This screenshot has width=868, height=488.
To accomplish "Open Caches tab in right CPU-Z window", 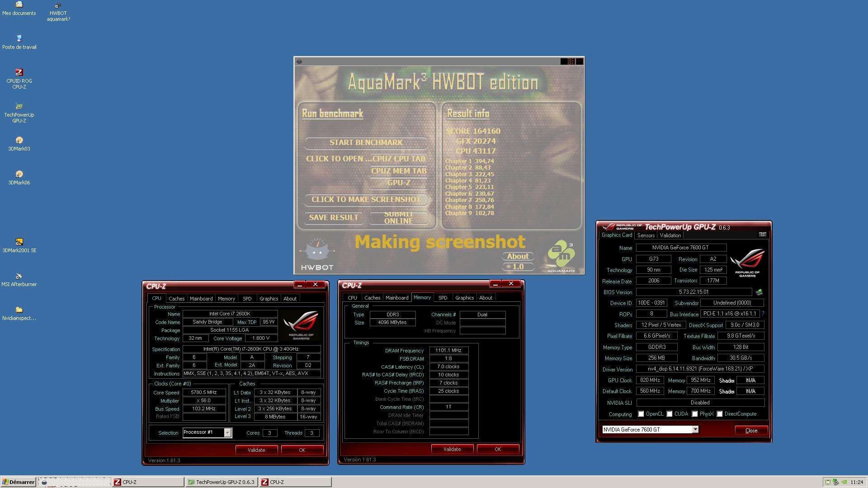I will 372,298.
